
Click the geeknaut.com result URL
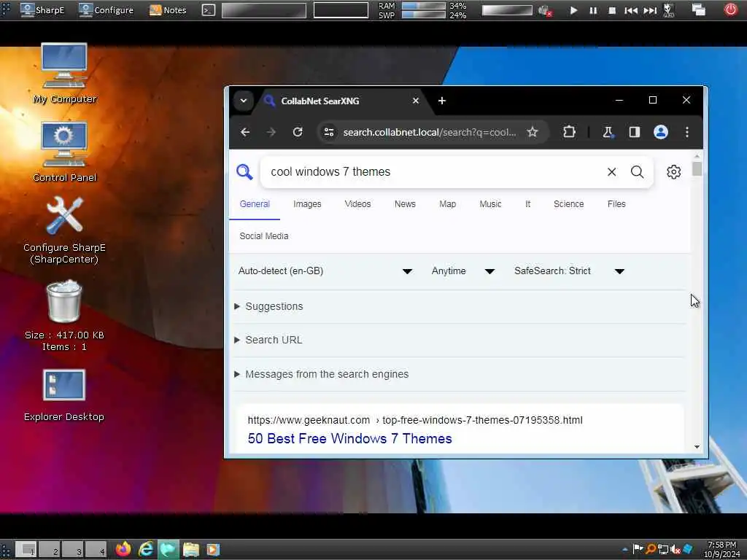415,420
